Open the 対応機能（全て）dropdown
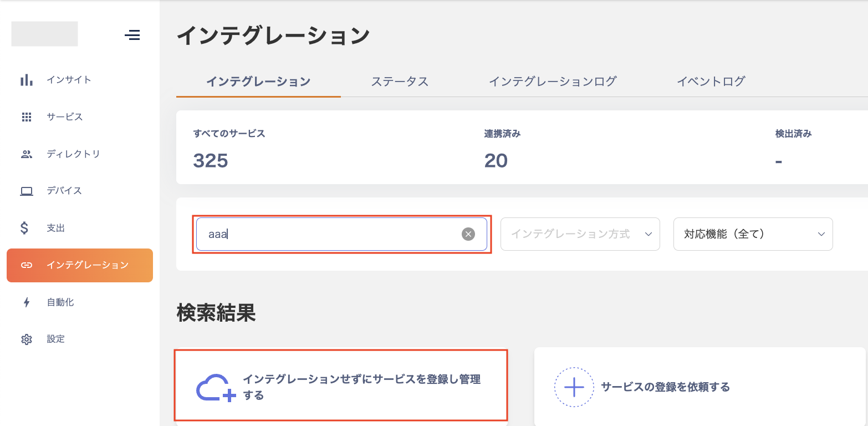Screen dimensions: 868x426 (753, 234)
